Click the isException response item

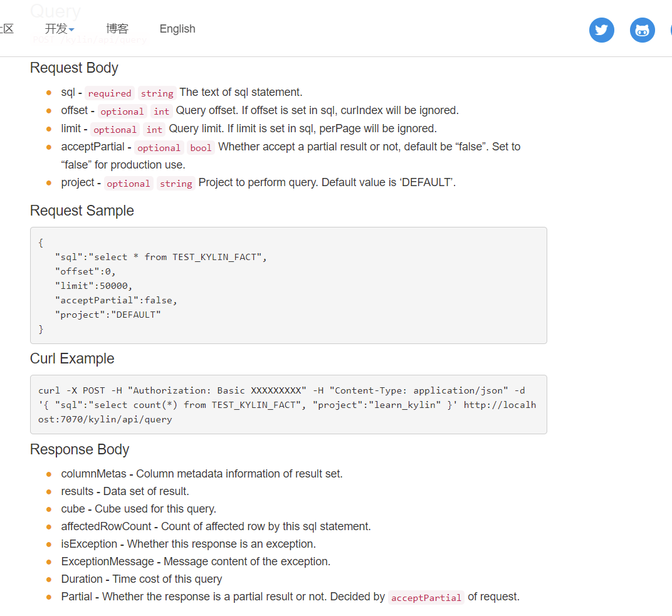[189, 544]
